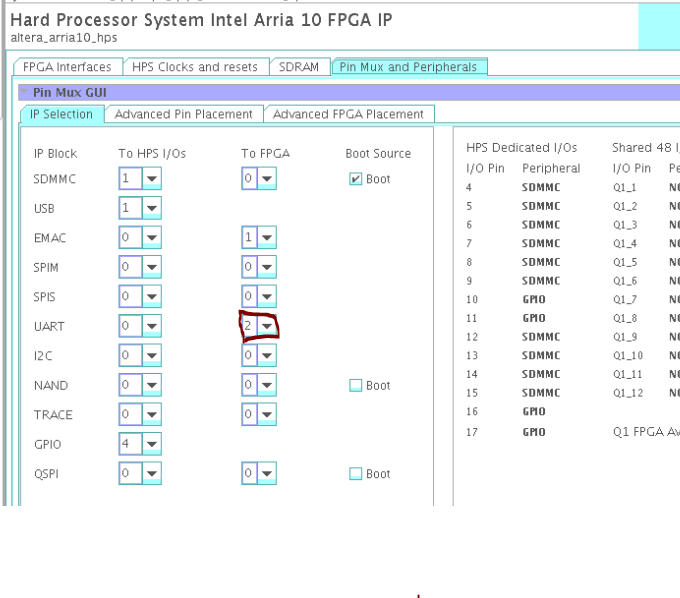
Task: Enable the NAND Boot checkbox
Action: click(356, 385)
